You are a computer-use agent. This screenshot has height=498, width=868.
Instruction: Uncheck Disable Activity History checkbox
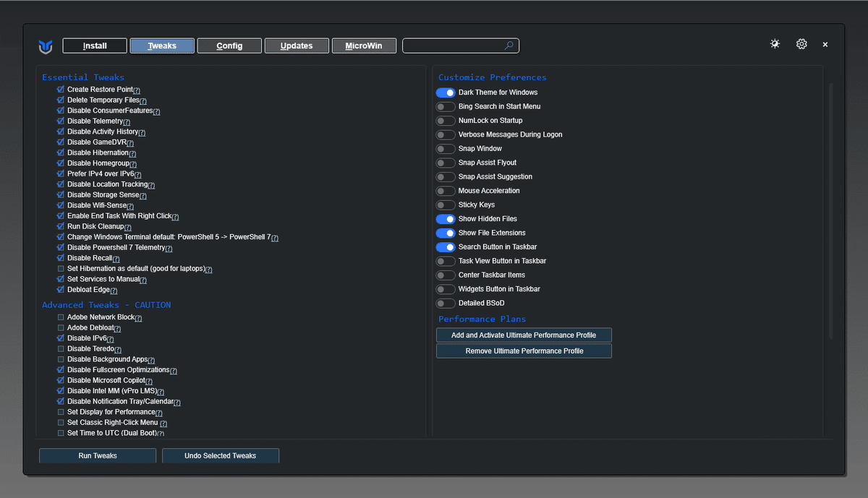pyautogui.click(x=61, y=132)
